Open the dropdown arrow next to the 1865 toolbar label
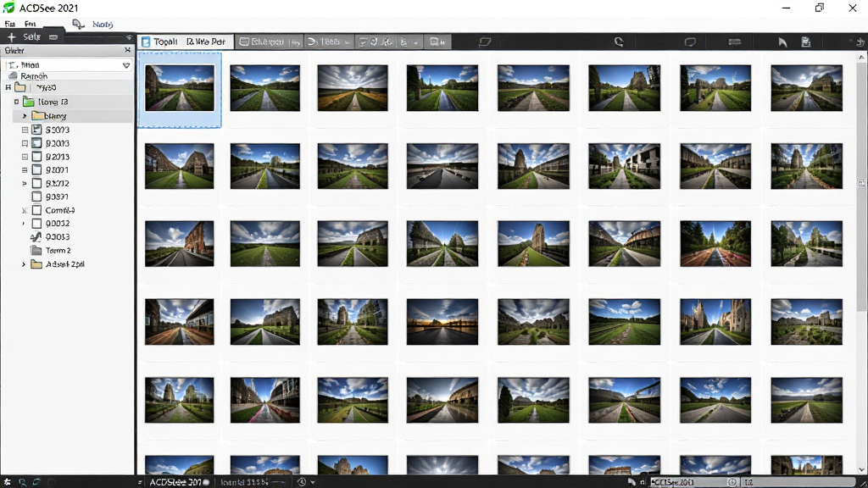The height and width of the screenshot is (488, 868). coord(347,42)
